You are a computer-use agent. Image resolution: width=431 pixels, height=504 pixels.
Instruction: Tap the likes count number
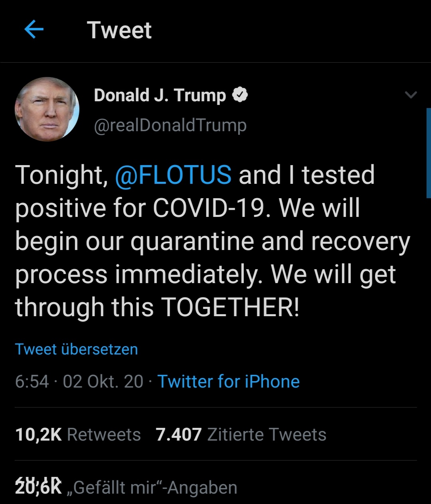(x=39, y=487)
